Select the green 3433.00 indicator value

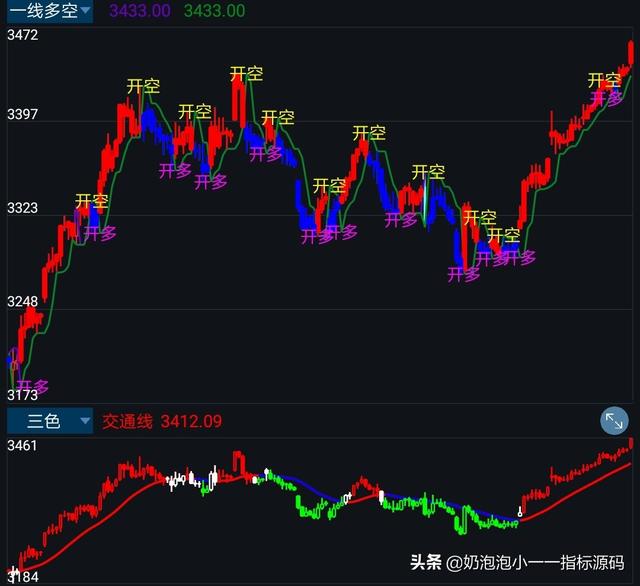(x=215, y=11)
